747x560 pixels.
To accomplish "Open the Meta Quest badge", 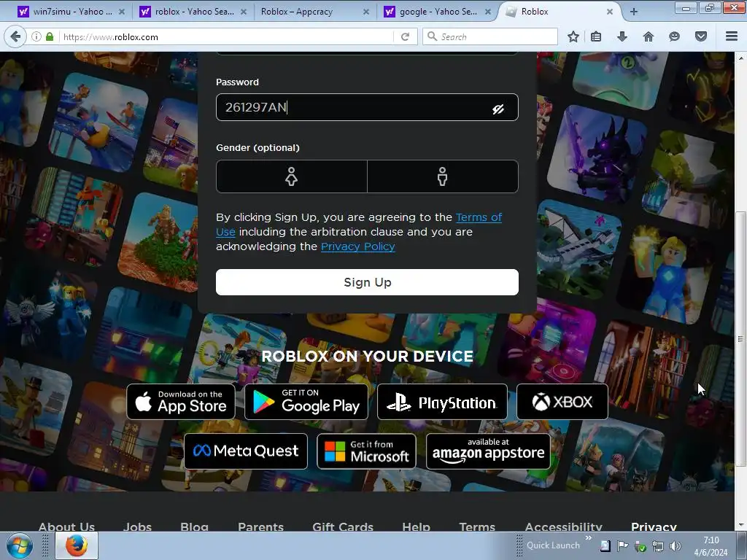I will pyautogui.click(x=246, y=451).
